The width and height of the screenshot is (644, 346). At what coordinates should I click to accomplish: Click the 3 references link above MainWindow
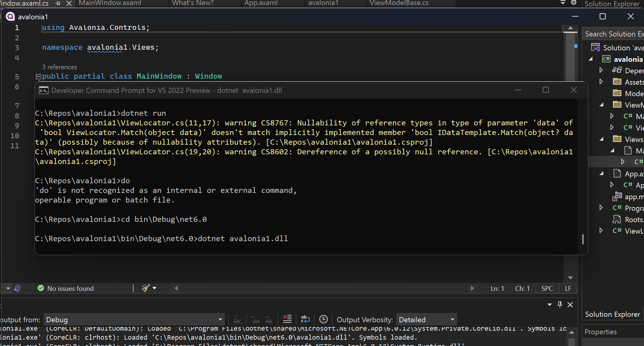click(x=60, y=67)
